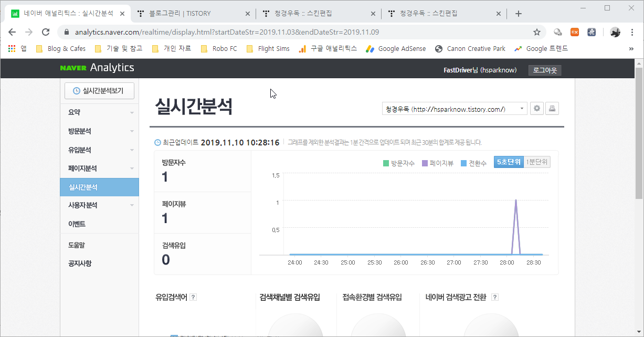Click the purple 페이지뷰 spike in the chart
644x337 pixels.
[x=516, y=227]
